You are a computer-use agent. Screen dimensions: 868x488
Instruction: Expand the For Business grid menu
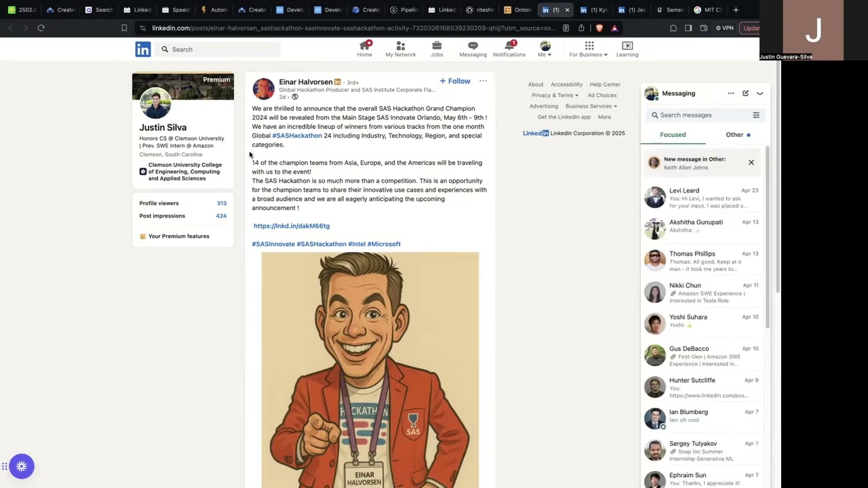589,49
